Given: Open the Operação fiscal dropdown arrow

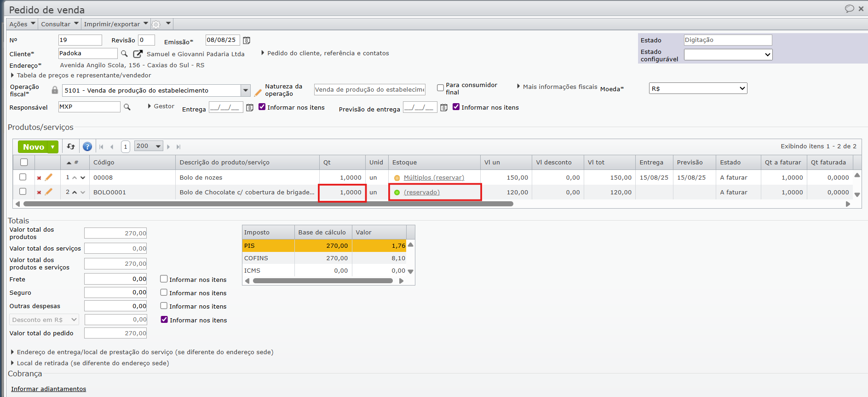Looking at the screenshot, I should [246, 90].
